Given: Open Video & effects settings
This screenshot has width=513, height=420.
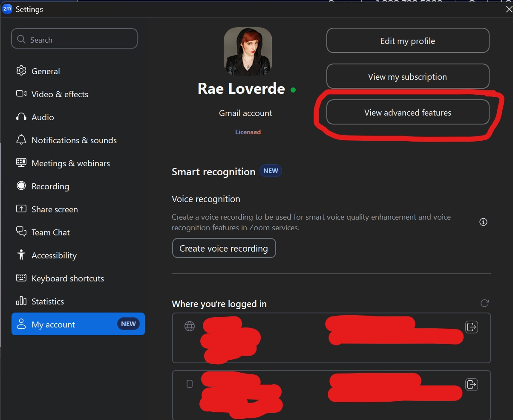Looking at the screenshot, I should click(60, 94).
